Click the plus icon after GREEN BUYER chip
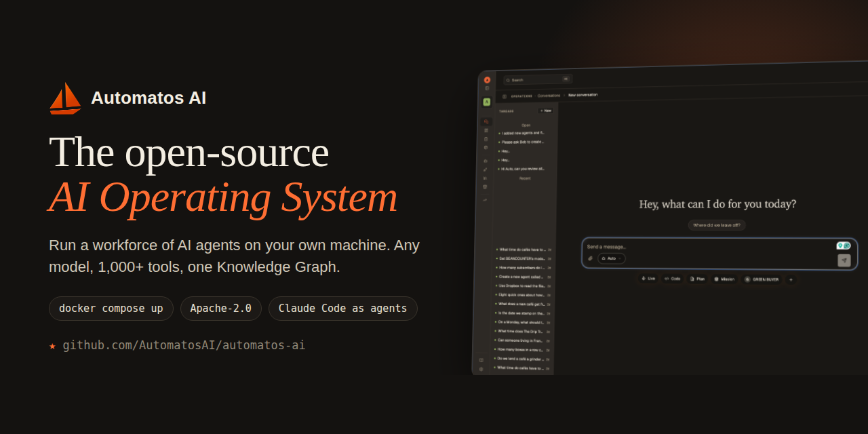868x434 pixels. tap(791, 279)
